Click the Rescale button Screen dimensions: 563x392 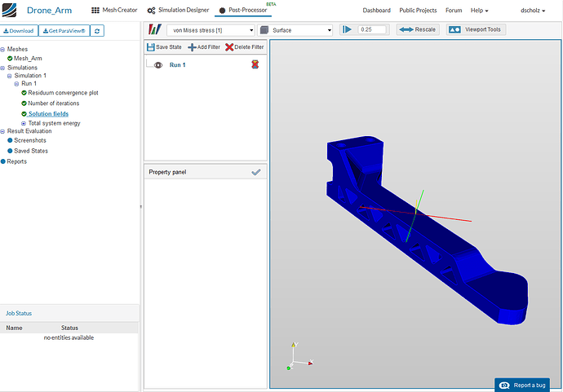(x=418, y=29)
